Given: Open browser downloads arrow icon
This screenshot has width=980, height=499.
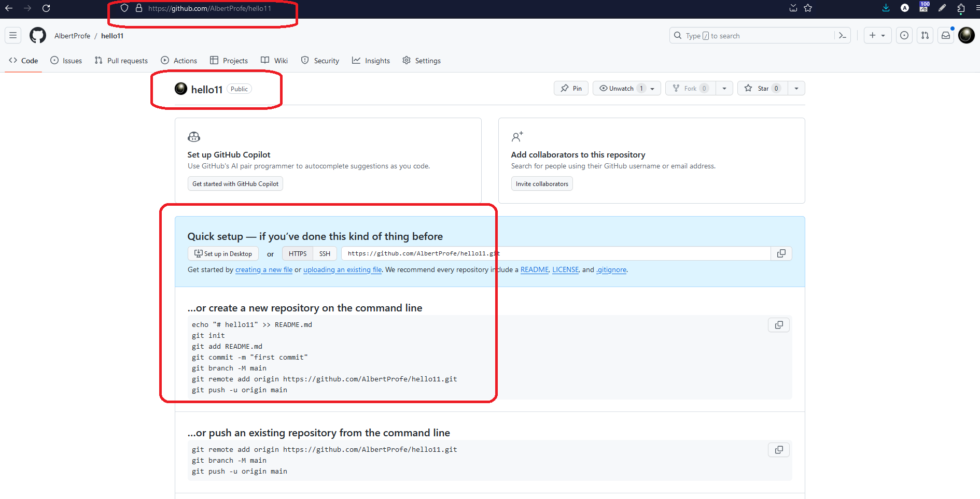Looking at the screenshot, I should click(x=886, y=8).
